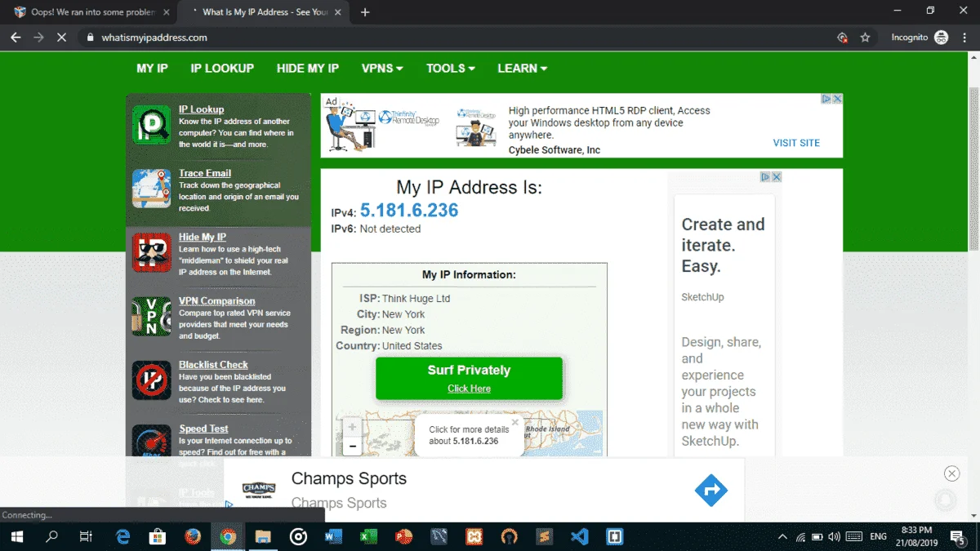Go to MY IP in the navigation bar
The width and height of the screenshot is (980, 551).
coord(152,69)
